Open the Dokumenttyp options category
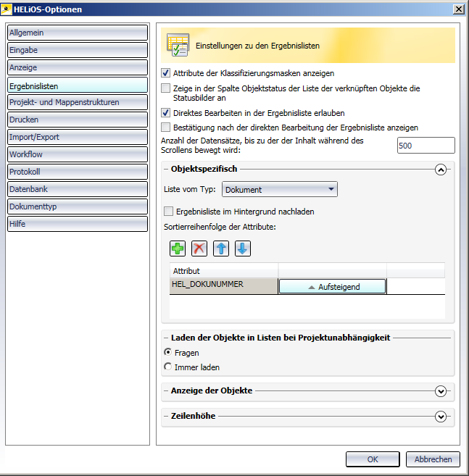 (x=78, y=206)
